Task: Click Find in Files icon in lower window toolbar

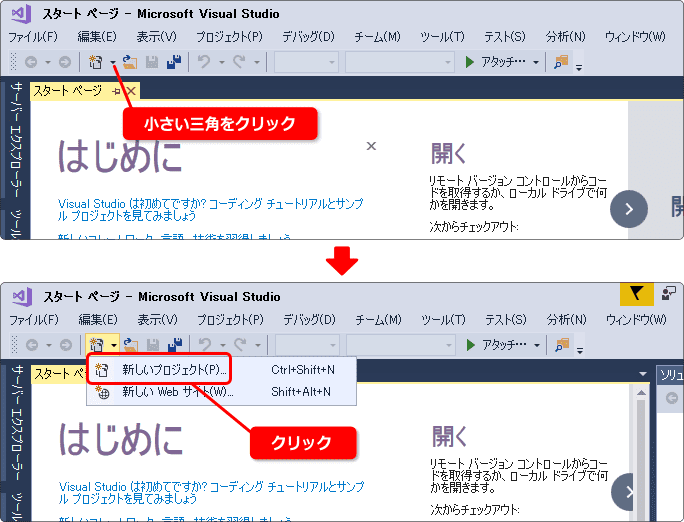Action: 562,345
